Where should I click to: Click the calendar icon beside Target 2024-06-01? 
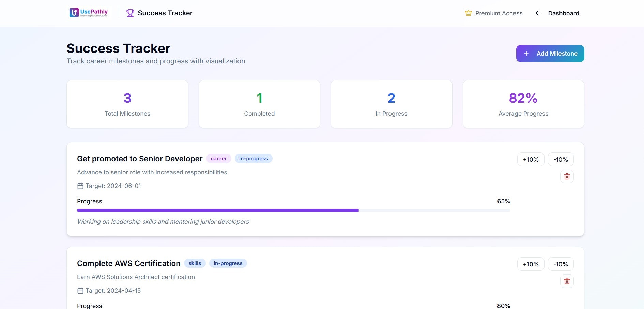pyautogui.click(x=80, y=186)
